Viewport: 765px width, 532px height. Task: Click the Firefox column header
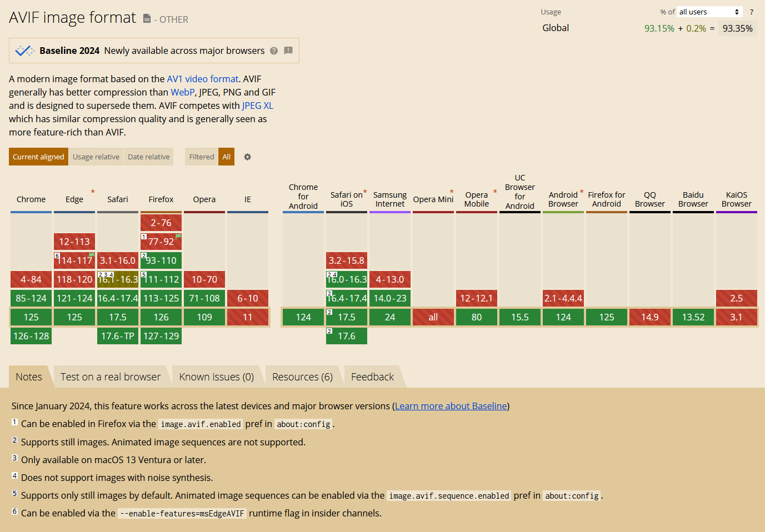161,199
